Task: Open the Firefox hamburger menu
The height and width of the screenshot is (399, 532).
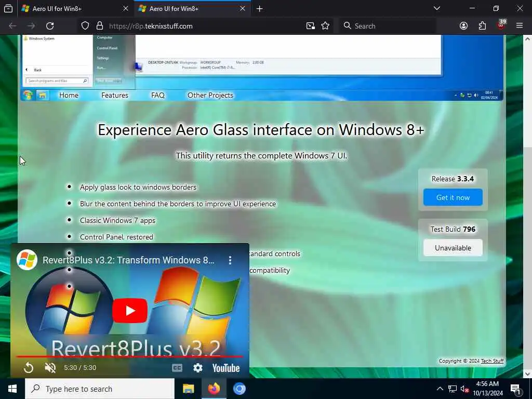Action: (520, 26)
